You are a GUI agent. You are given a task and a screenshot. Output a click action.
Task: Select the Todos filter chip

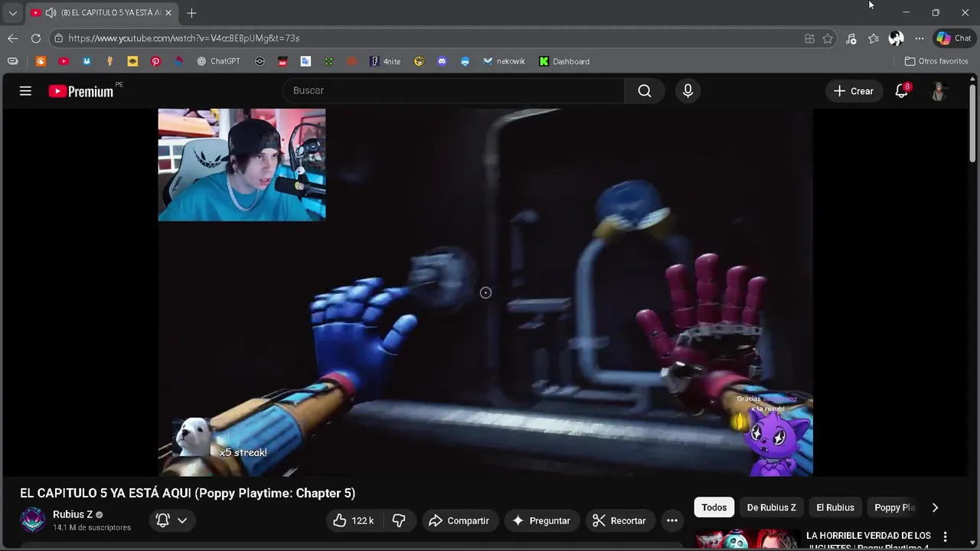[x=714, y=507]
